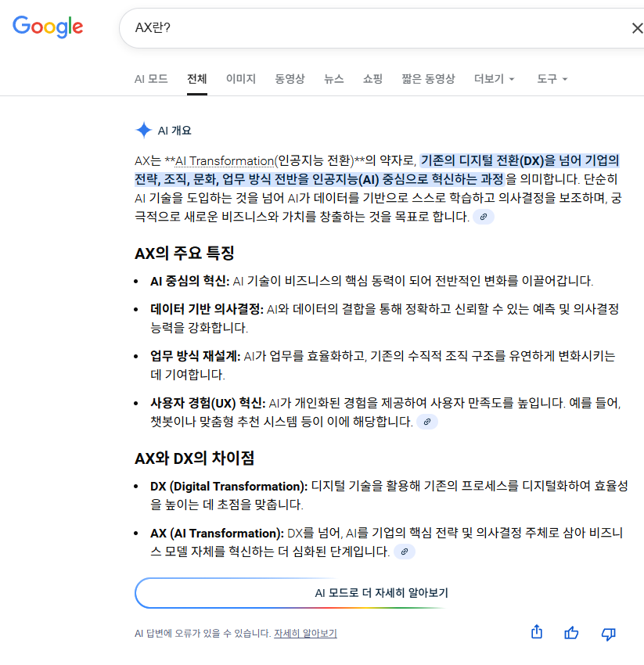Click the 데이터 기반 의사결정: bullet label
This screenshot has height=665, width=644.
pyautogui.click(x=207, y=309)
